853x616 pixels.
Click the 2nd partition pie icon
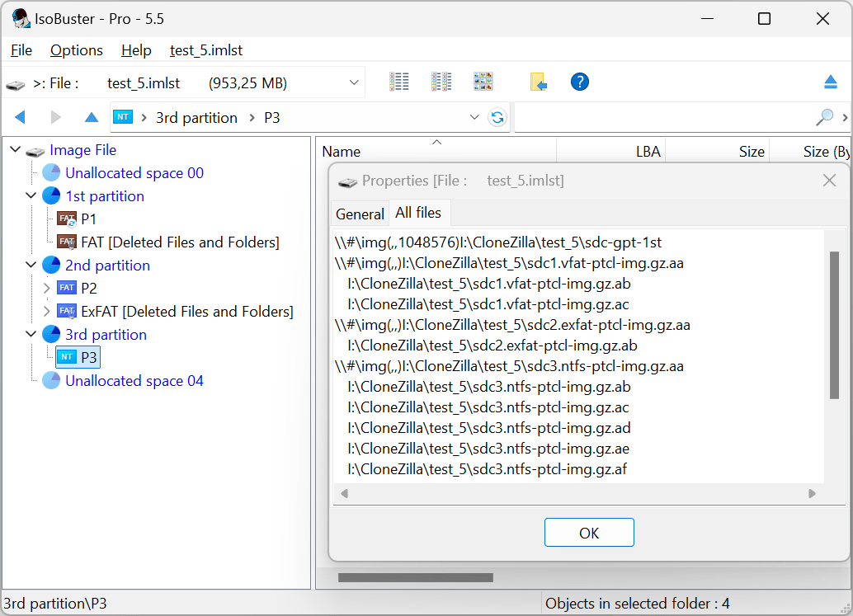tap(51, 266)
